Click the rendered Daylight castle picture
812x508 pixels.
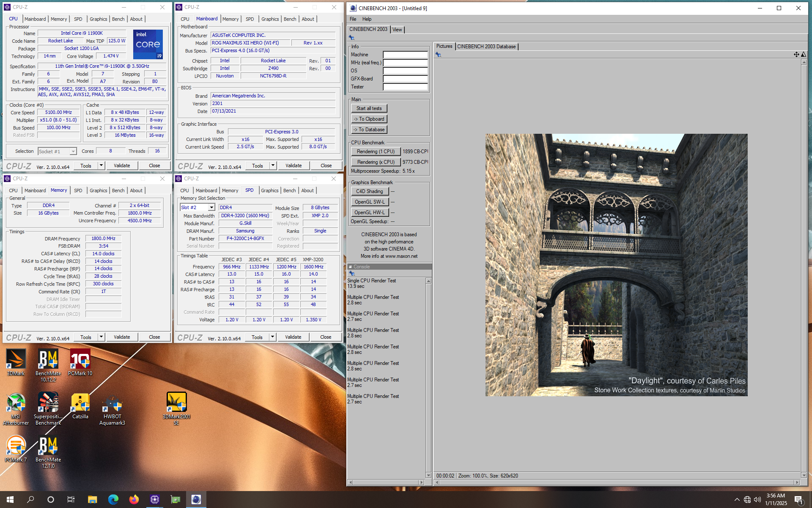pyautogui.click(x=616, y=265)
